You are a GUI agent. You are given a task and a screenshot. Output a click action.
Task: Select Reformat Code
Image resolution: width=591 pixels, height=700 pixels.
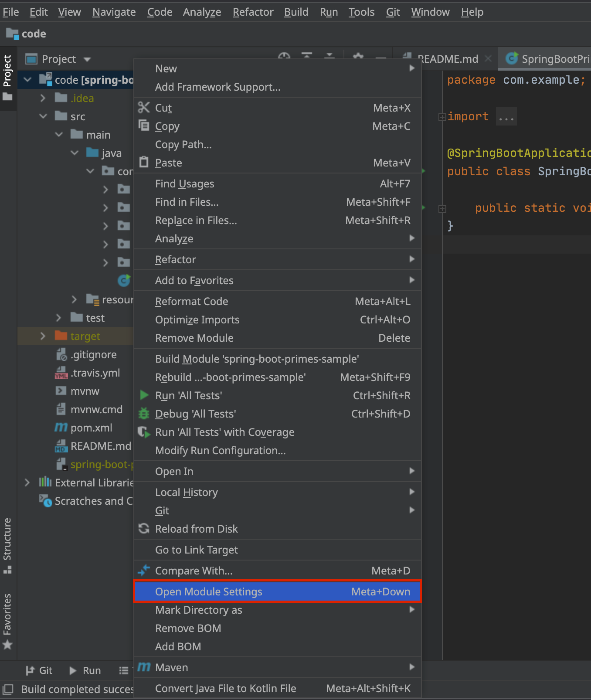click(x=277, y=301)
